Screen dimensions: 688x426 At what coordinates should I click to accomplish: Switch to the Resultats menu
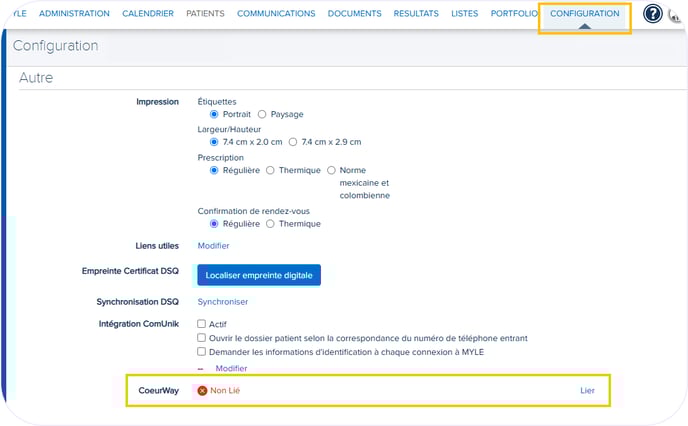[x=416, y=14]
